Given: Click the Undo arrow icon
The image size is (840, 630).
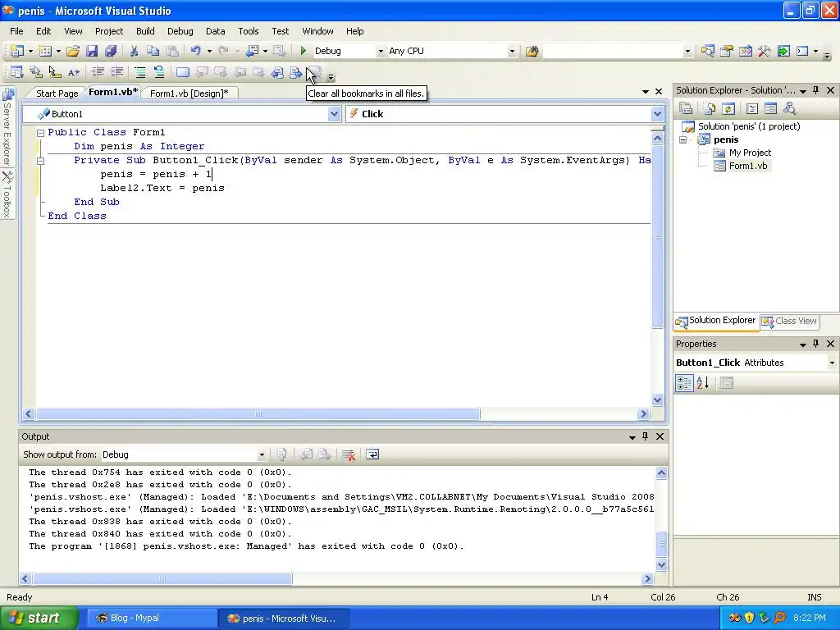Looking at the screenshot, I should pos(195,51).
